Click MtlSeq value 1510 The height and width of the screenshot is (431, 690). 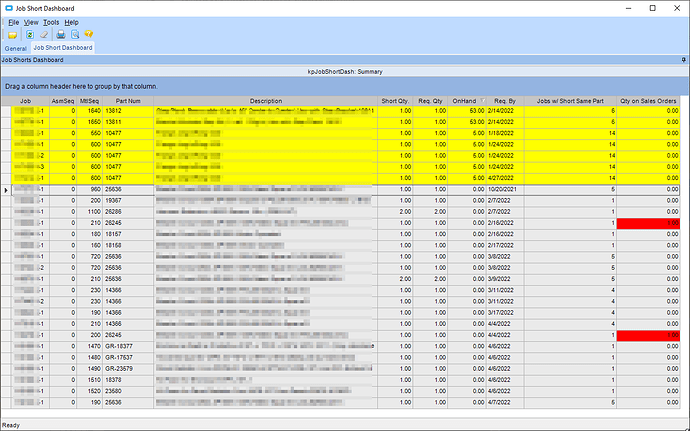(90, 380)
